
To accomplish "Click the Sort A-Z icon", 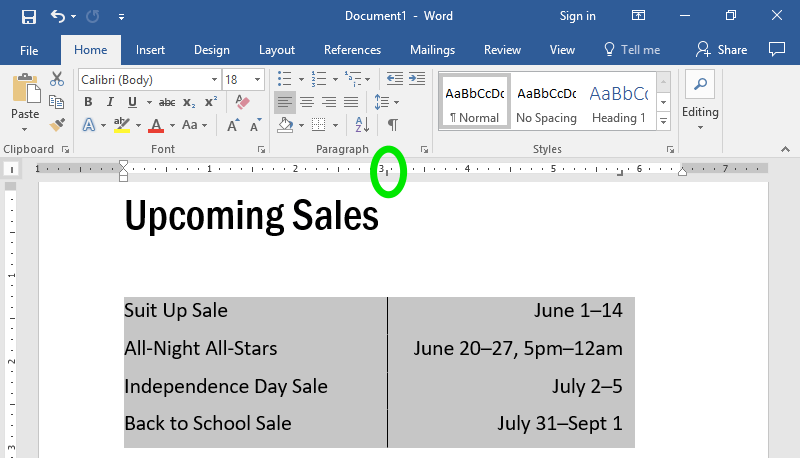I will [x=364, y=125].
